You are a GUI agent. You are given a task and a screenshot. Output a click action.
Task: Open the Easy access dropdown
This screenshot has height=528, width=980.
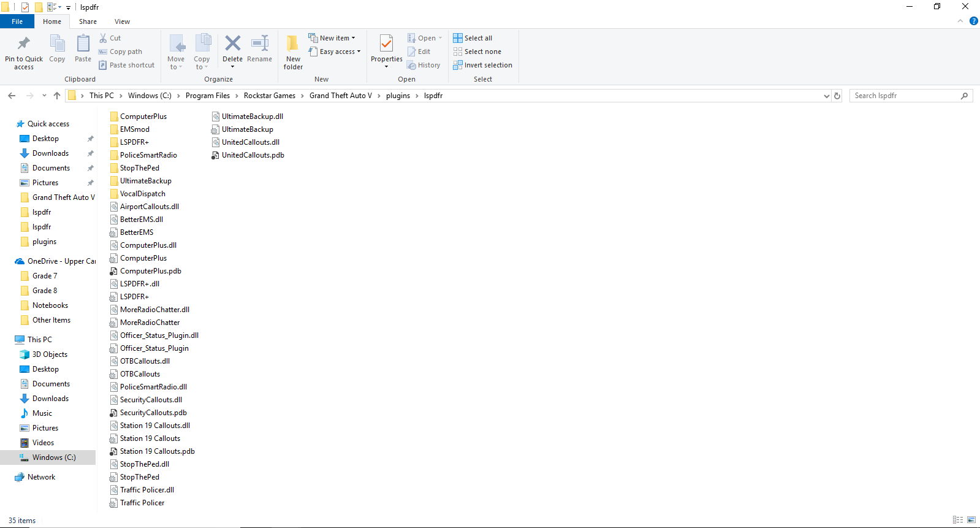pos(335,52)
